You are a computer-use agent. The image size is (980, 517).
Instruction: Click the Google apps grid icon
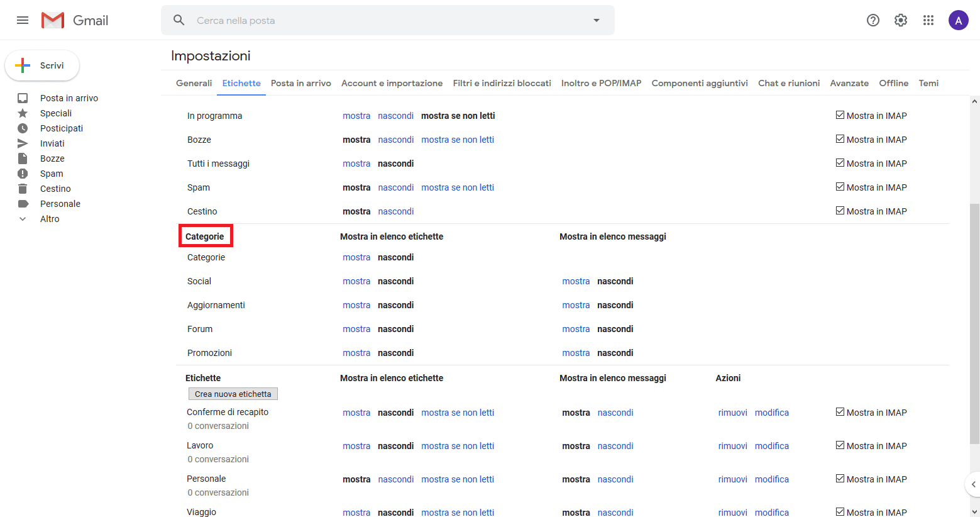click(x=928, y=20)
